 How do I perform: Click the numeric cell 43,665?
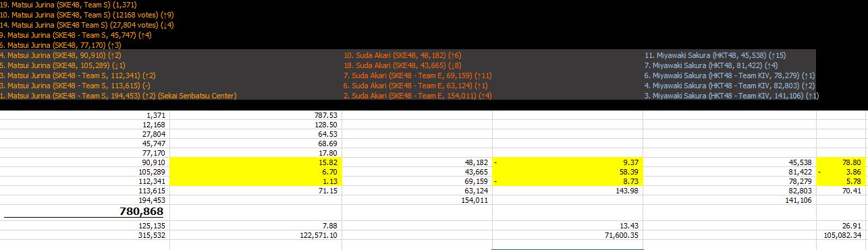[x=416, y=172]
